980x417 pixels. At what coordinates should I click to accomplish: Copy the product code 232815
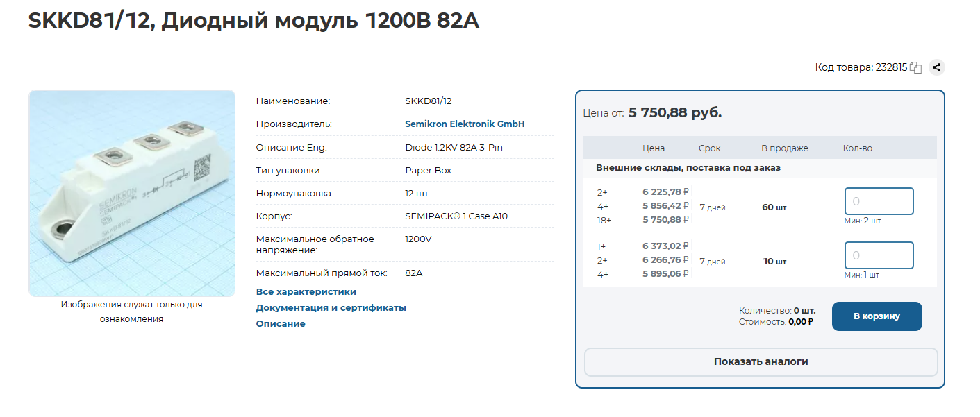tap(915, 68)
